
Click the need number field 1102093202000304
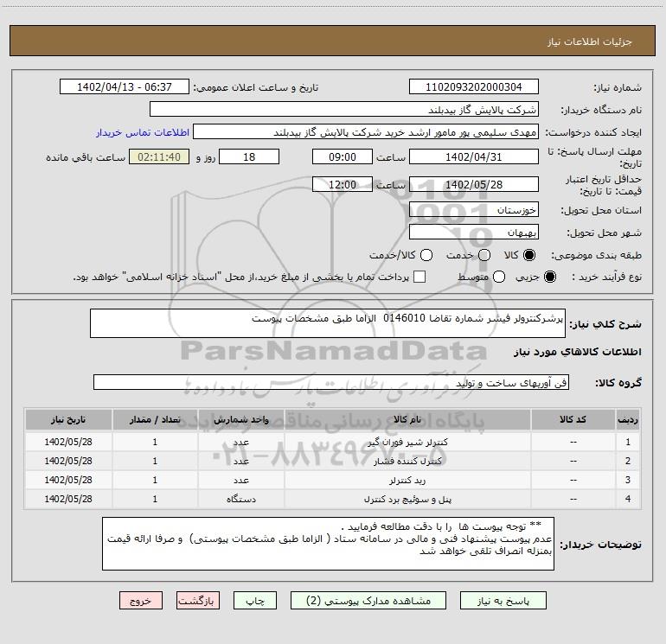[474, 87]
